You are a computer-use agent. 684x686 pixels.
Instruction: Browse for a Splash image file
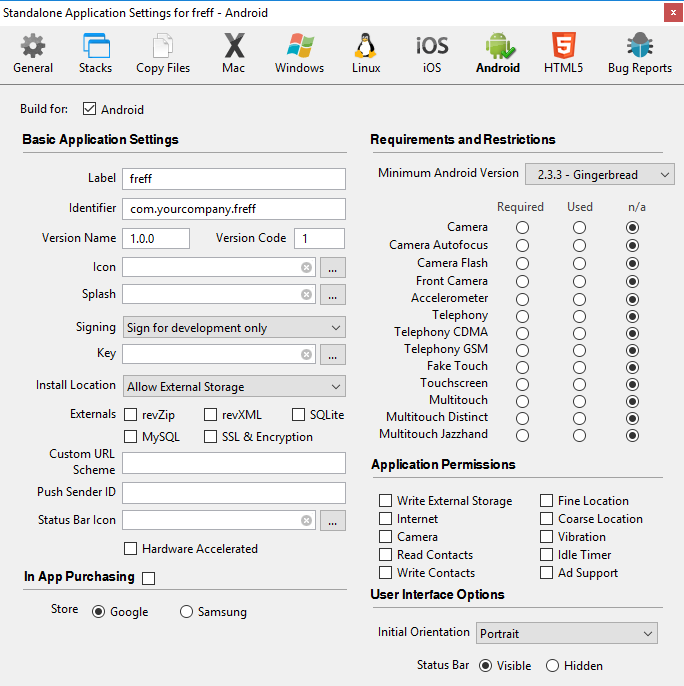point(334,295)
